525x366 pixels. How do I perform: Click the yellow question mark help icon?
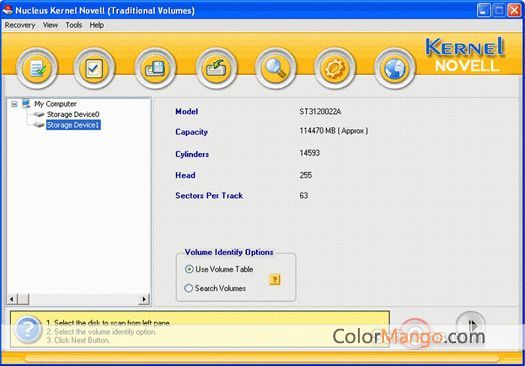point(275,279)
